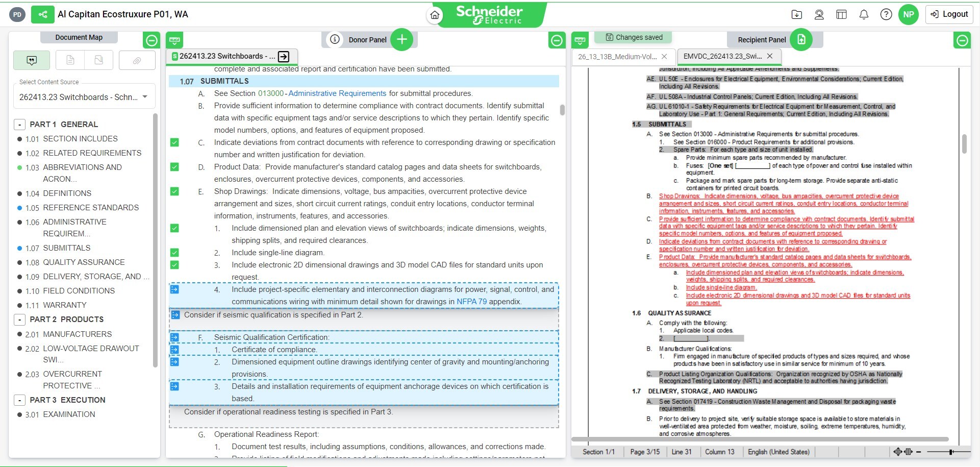Viewport: 980px width, 467px height.
Task: Select the comments icon in the Document Map toolbar
Action: 31,60
